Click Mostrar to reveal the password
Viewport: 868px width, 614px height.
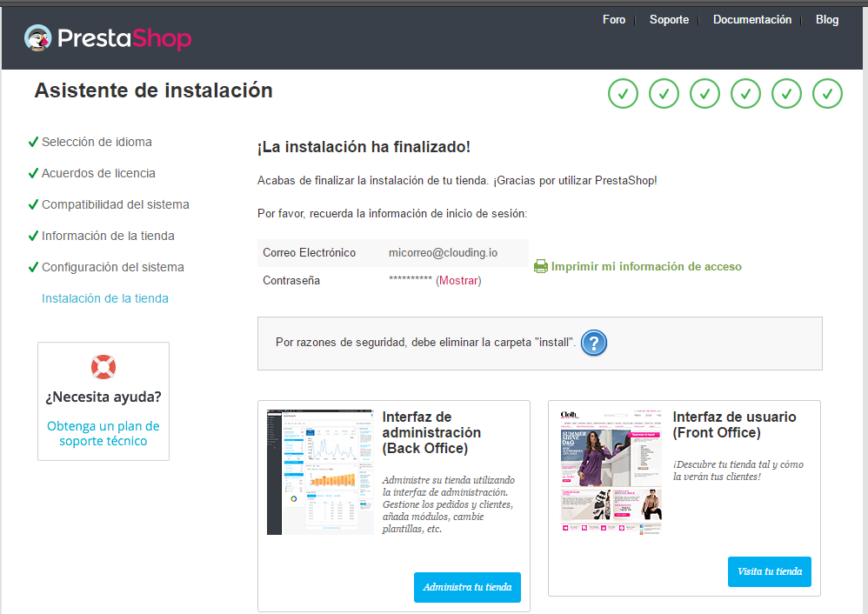pyautogui.click(x=458, y=280)
